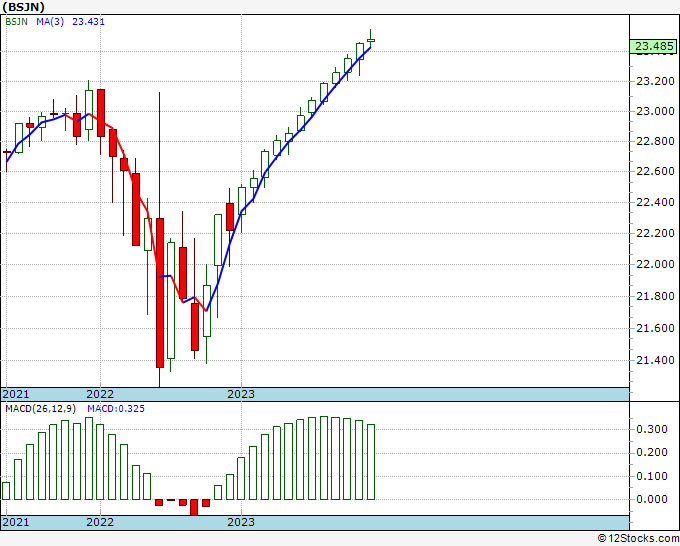The height and width of the screenshot is (546, 680).
Task: Click the 22.000 price axis label
Action: pos(655,264)
